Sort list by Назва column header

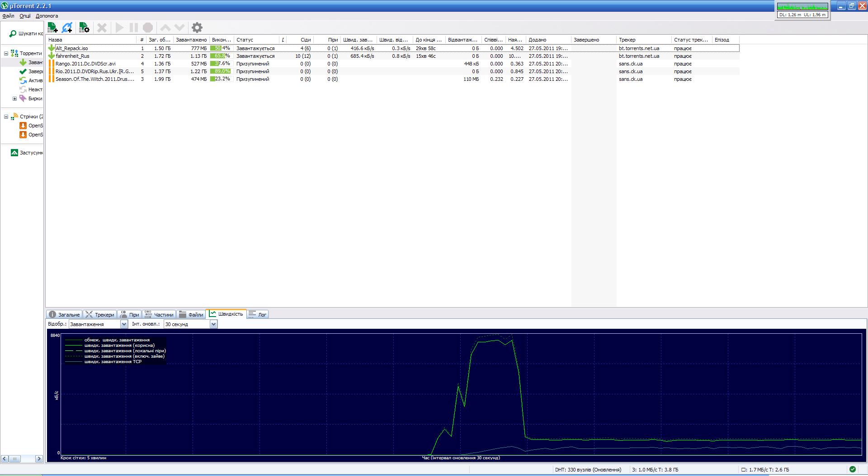91,40
